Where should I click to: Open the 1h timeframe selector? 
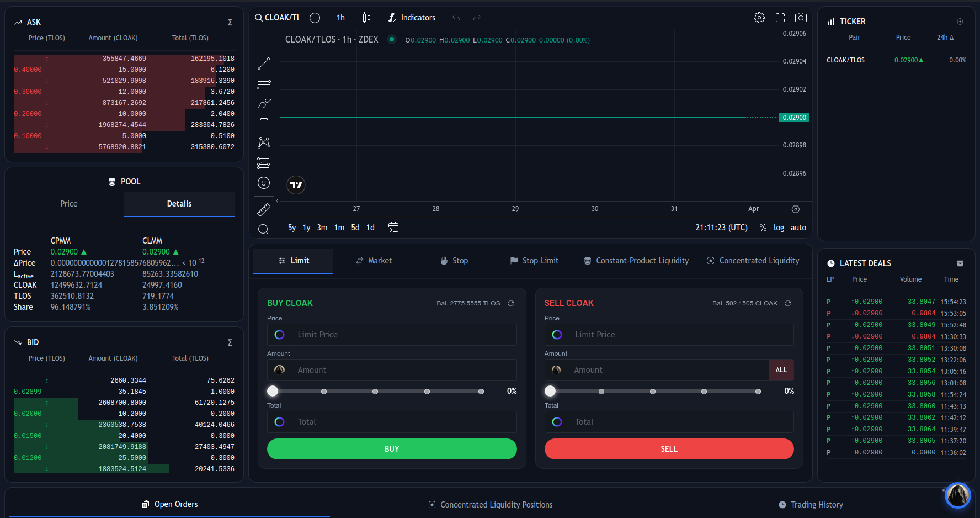pos(340,17)
